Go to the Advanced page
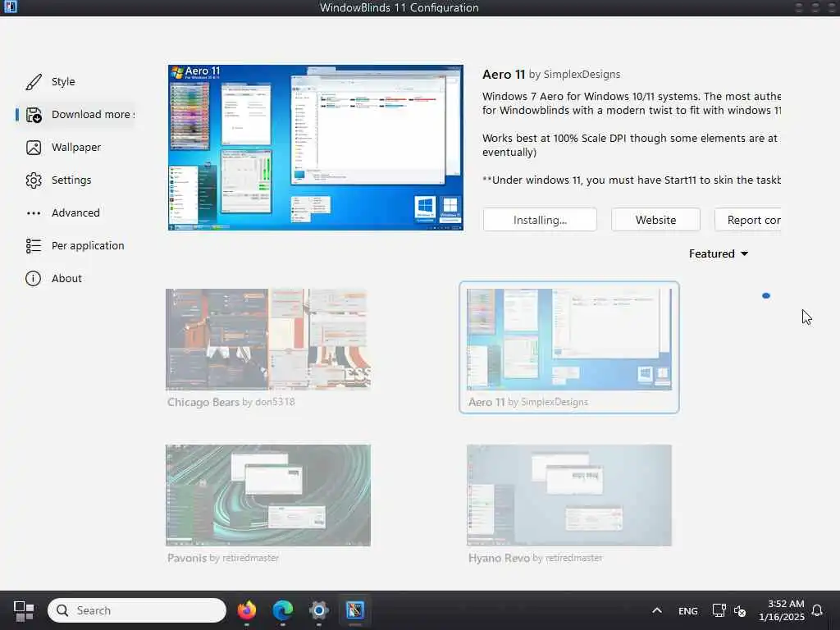Image resolution: width=840 pixels, height=630 pixels. [x=75, y=213]
